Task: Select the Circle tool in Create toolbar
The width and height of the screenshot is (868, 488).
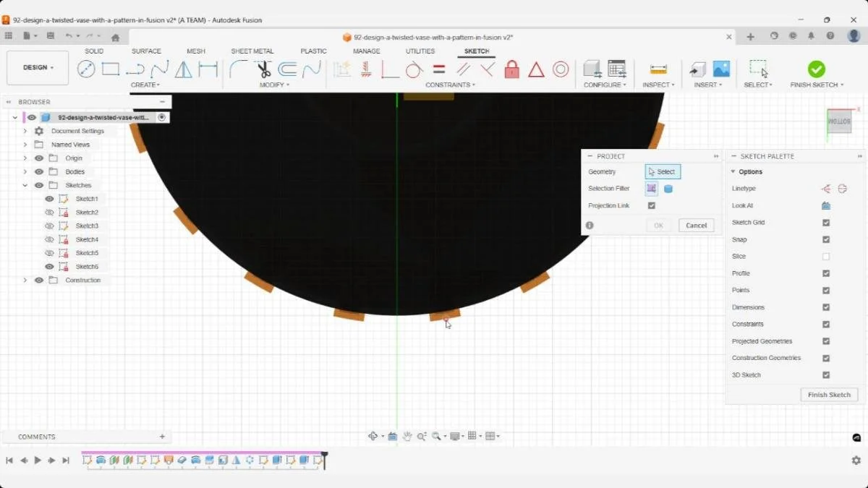Action: tap(88, 69)
